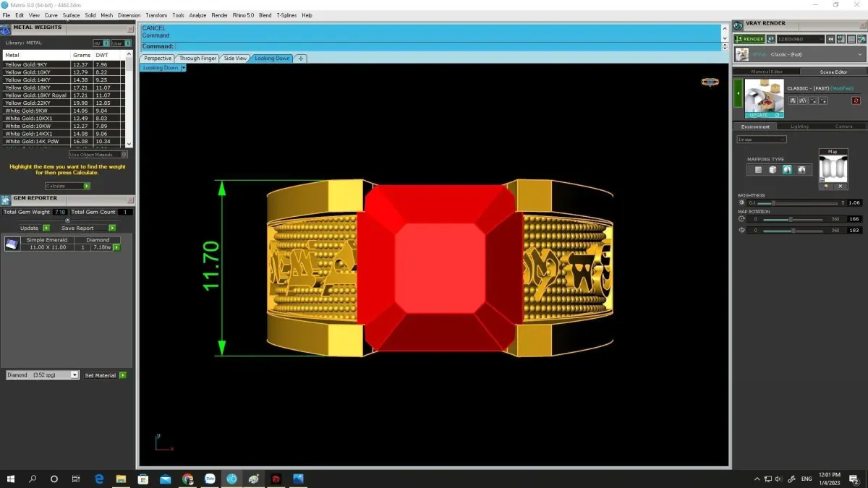Switch to the Side View viewport tab
The image size is (868, 488).
click(236, 59)
